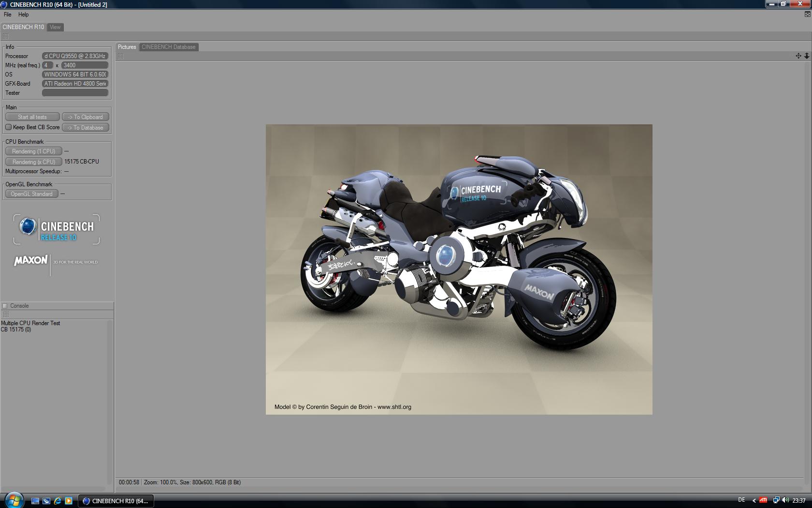Start the OpenGL Standard benchmark
Image resolution: width=812 pixels, height=508 pixels.
31,194
